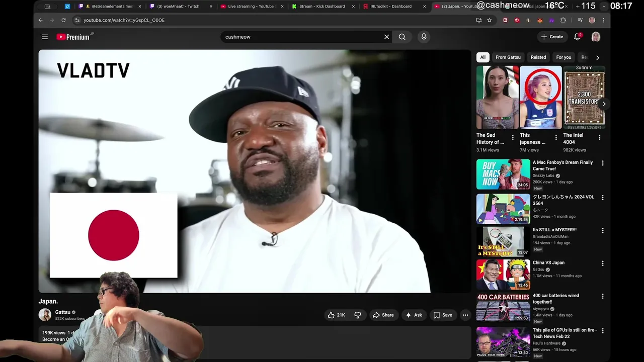Click Gattsu channel name under video
This screenshot has height=362, width=644.
pyautogui.click(x=63, y=312)
